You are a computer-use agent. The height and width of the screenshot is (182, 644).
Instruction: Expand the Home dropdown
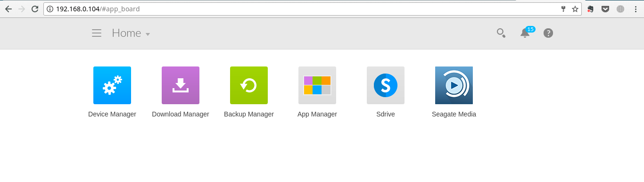(x=131, y=33)
